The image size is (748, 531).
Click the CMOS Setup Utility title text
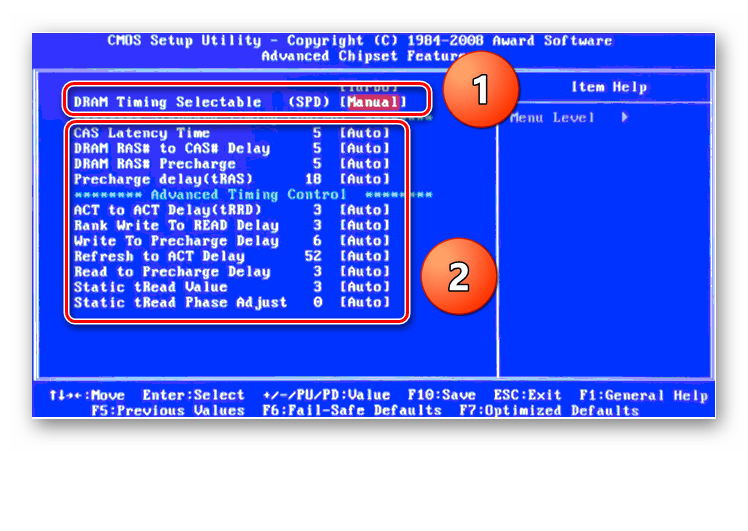click(x=360, y=41)
